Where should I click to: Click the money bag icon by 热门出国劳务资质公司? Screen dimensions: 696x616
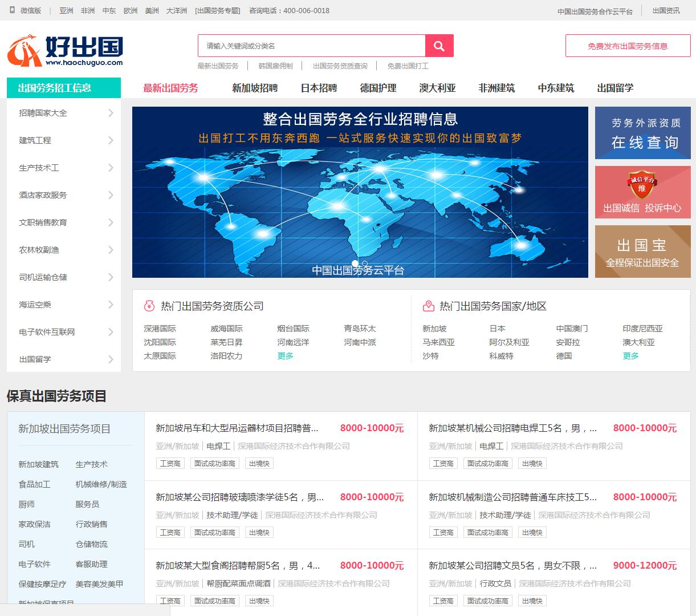pos(149,306)
